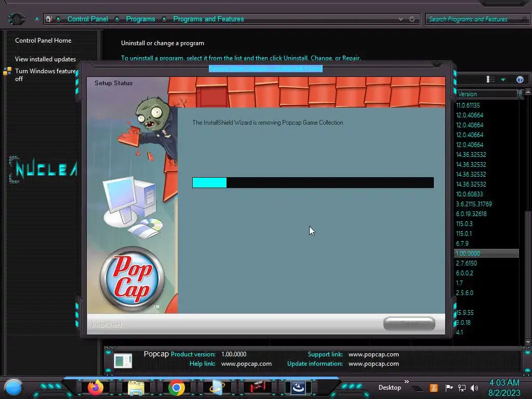Select the row with version 6.0.0.2
Screen dimensions: 532x399
(486, 273)
